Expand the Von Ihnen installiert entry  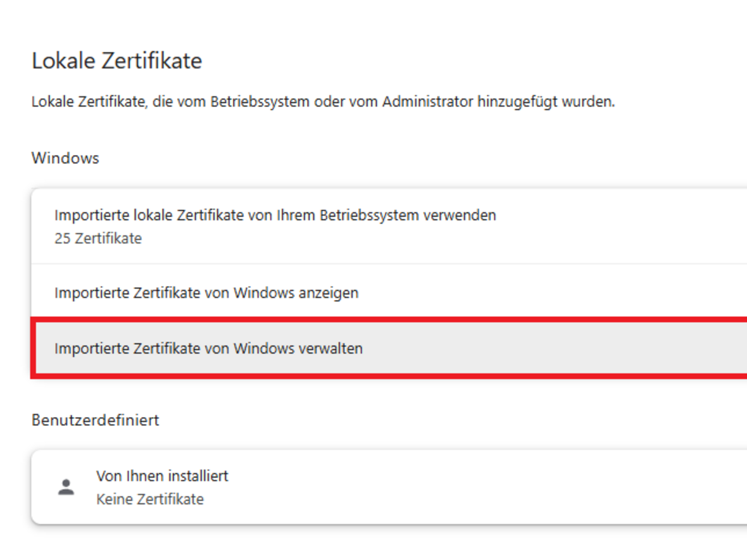162,476
